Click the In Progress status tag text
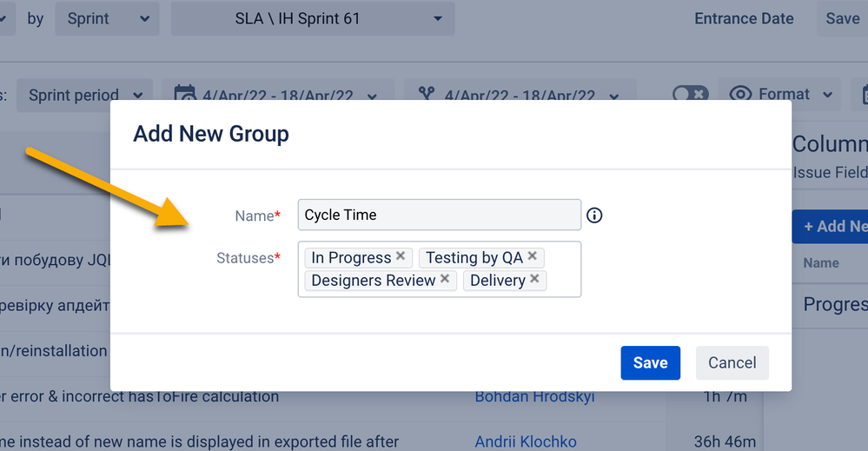The width and height of the screenshot is (868, 451). point(351,258)
